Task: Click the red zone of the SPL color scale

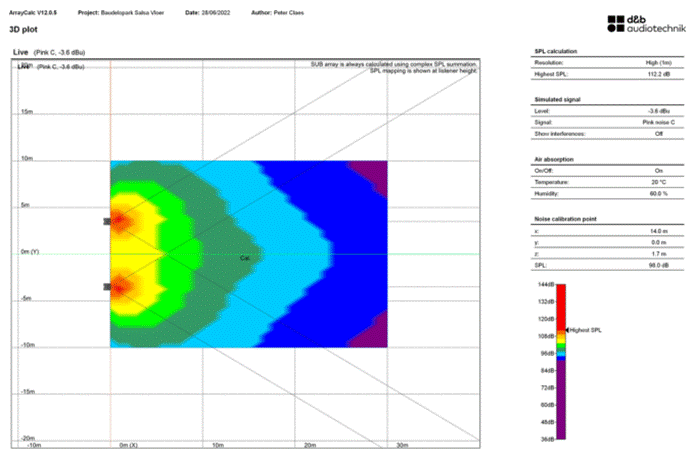Action: click(x=560, y=307)
